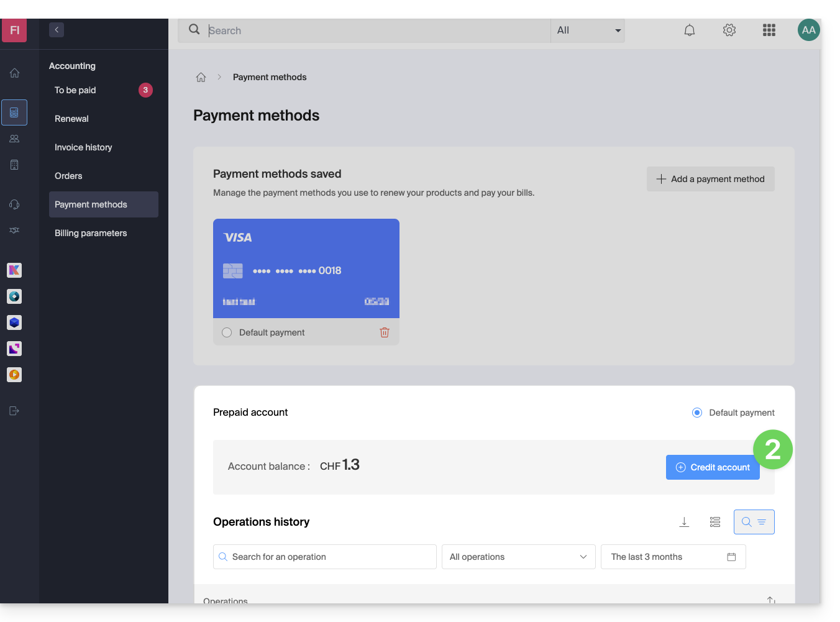Click the logout icon in the sidebar

[x=14, y=411]
